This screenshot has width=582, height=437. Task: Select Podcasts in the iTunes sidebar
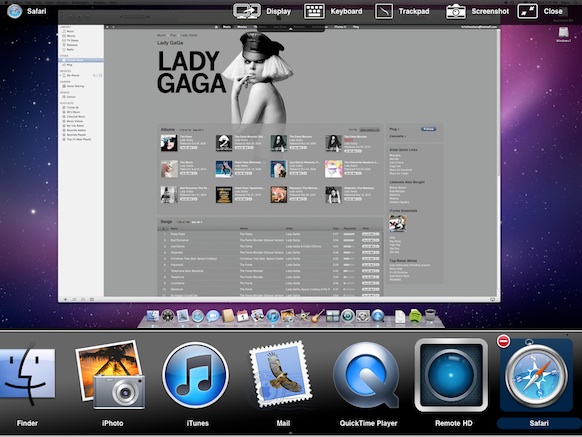coord(70,45)
